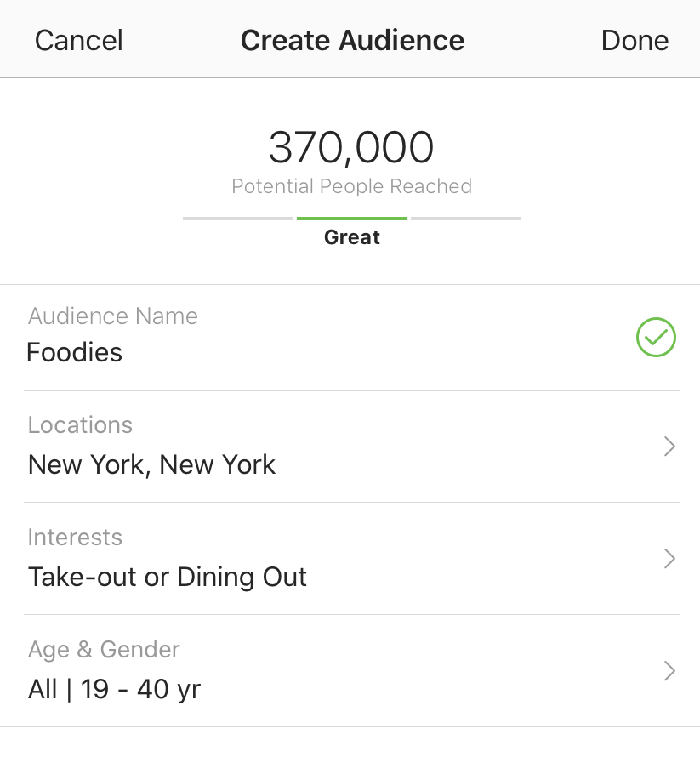Tap the Create Audience title
This screenshot has width=700, height=757.
pyautogui.click(x=352, y=40)
